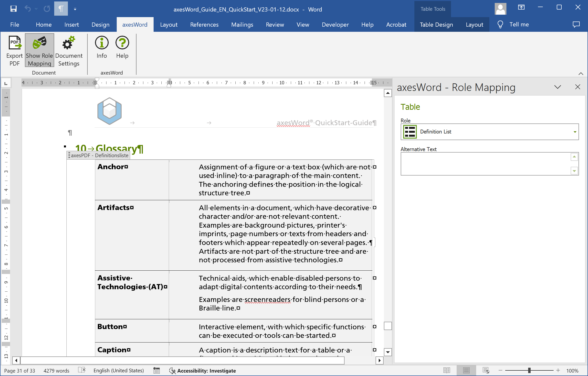Click the macro recording status icon
This screenshot has height=376, width=588.
(156, 371)
